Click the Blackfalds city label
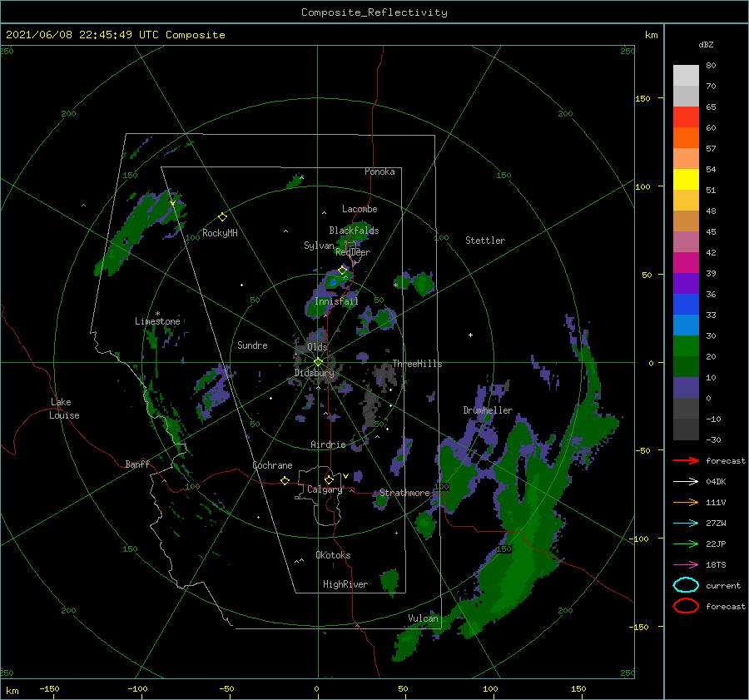The height and width of the screenshot is (700, 749). click(354, 231)
